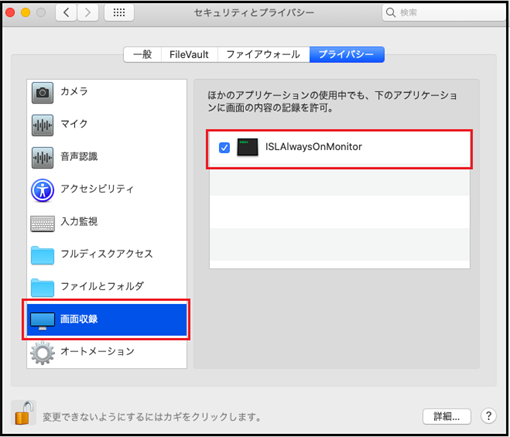Select the 入力監視 keyboard icon
510x437 pixels.
click(x=42, y=223)
